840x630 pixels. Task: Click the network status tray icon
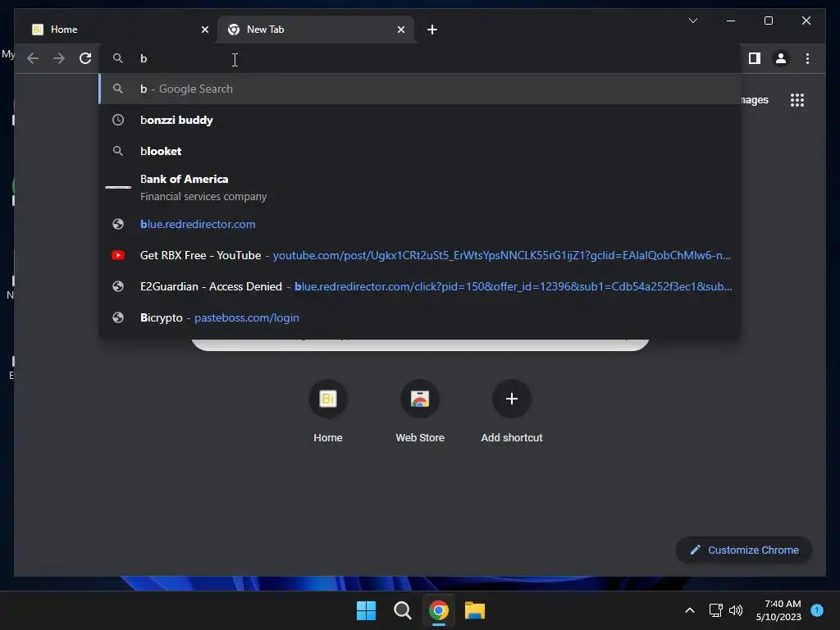point(715,610)
